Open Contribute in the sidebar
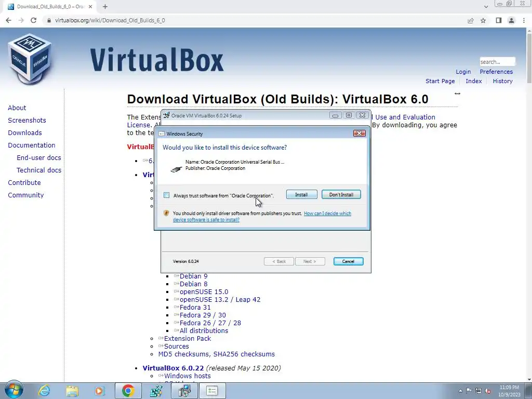 [24, 182]
